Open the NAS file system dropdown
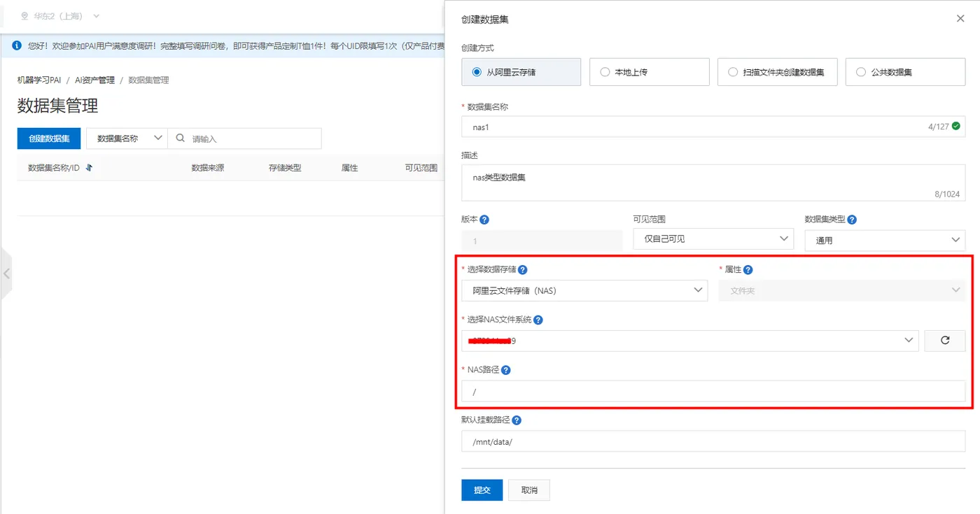 [689, 341]
